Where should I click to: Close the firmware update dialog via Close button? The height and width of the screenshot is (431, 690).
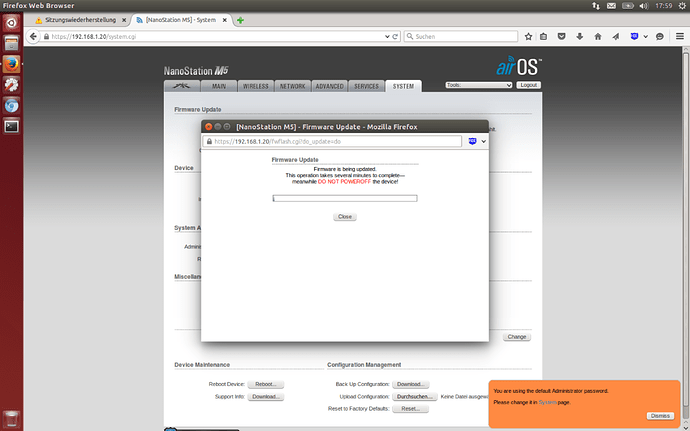[x=345, y=216]
